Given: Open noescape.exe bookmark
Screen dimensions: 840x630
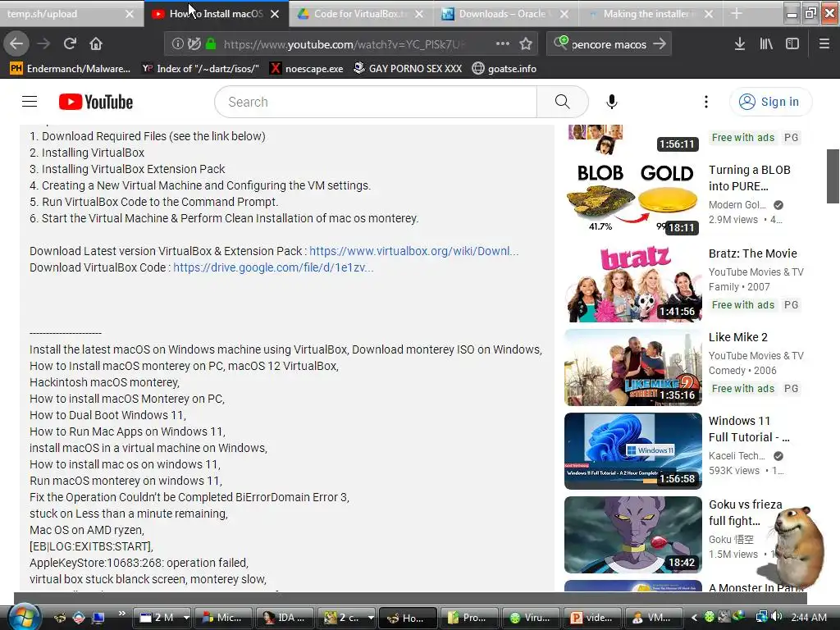Looking at the screenshot, I should [x=307, y=69].
